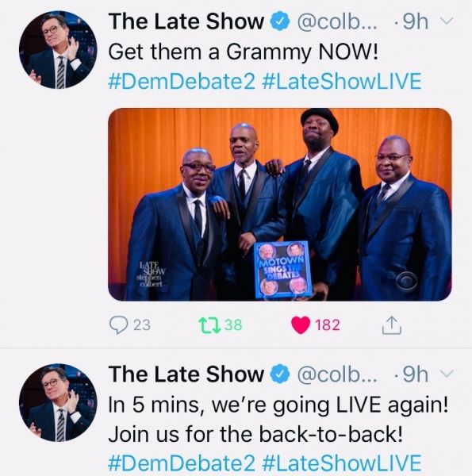Open The Late Show name on second tweet

tap(186, 374)
